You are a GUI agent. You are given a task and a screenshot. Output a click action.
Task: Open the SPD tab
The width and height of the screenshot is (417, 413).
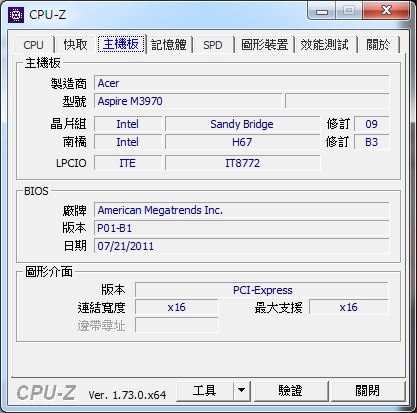[x=213, y=45]
